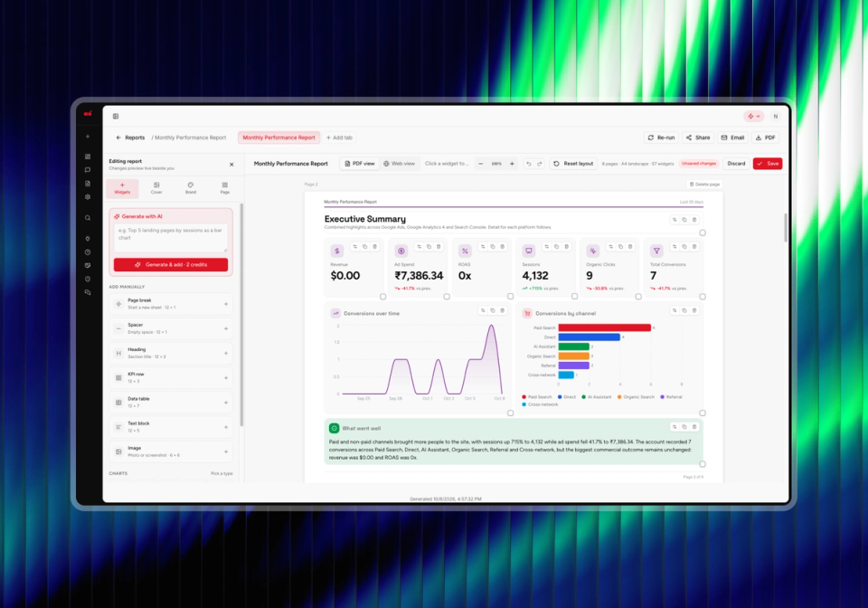The width and height of the screenshot is (868, 608).
Task: Click the shield icon in the sidebar
Action: (x=88, y=279)
